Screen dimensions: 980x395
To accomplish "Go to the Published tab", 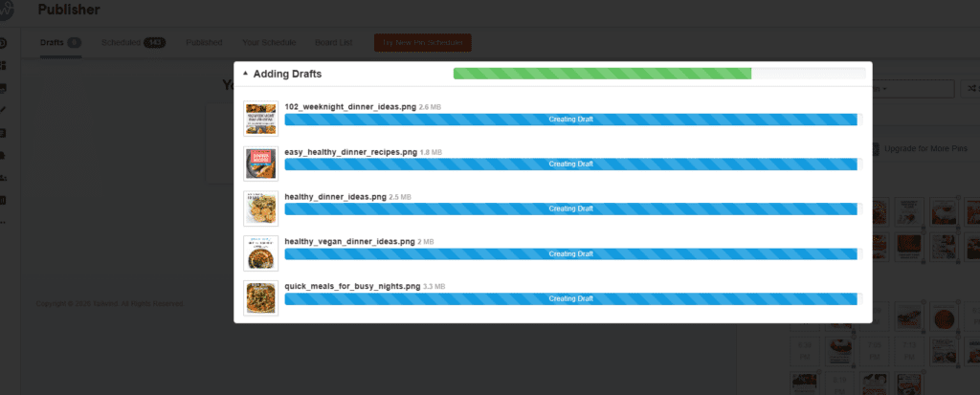I will 204,43.
